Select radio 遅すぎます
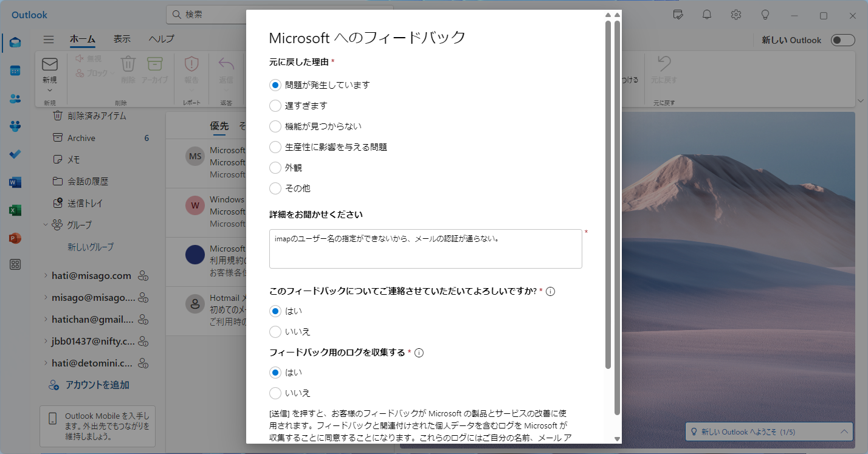The width and height of the screenshot is (868, 454). 275,106
